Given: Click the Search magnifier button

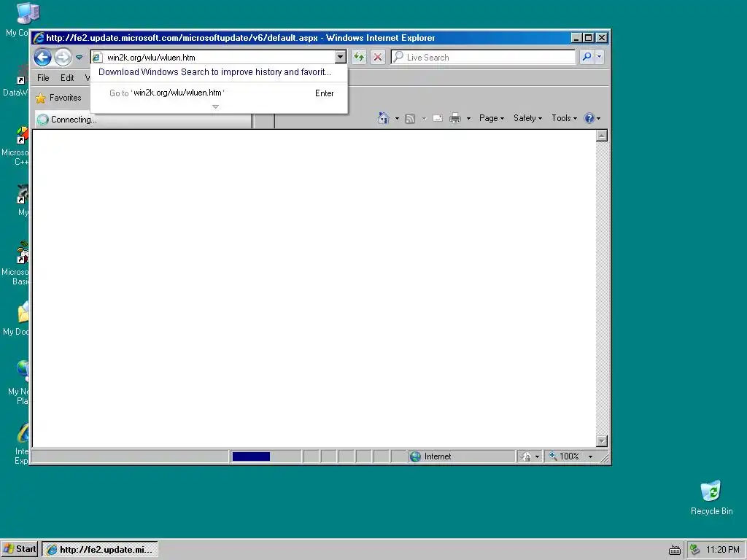Looking at the screenshot, I should point(587,57).
